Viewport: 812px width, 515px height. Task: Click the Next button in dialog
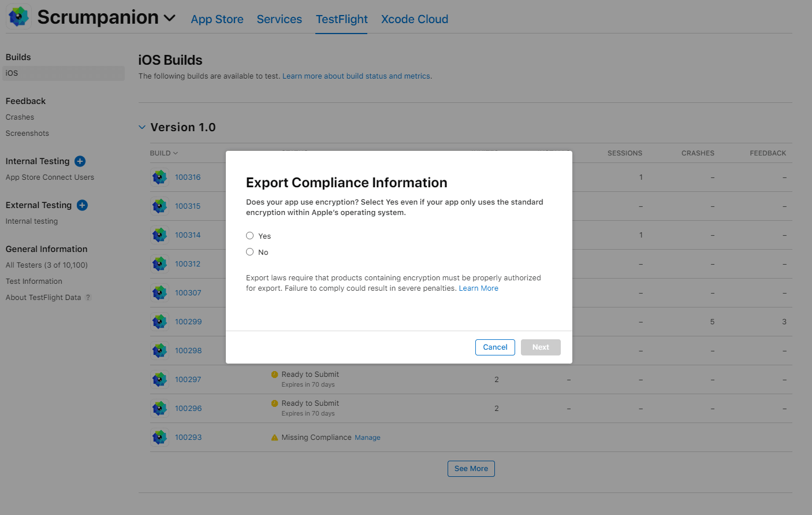(541, 347)
